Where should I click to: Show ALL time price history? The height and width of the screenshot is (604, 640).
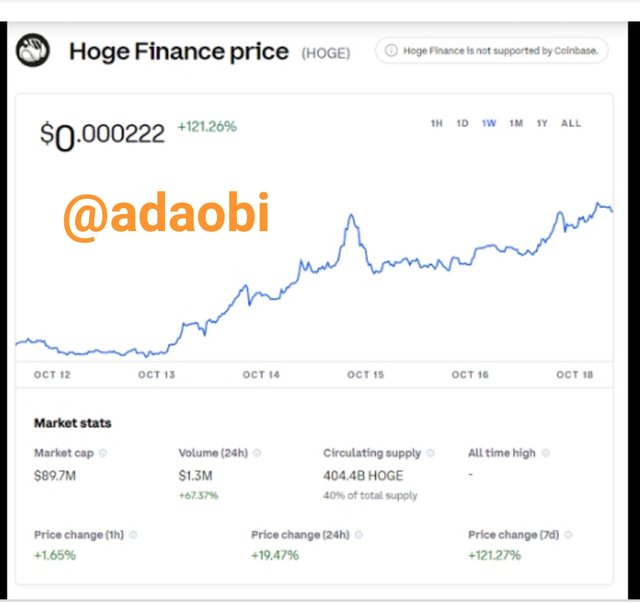point(571,123)
